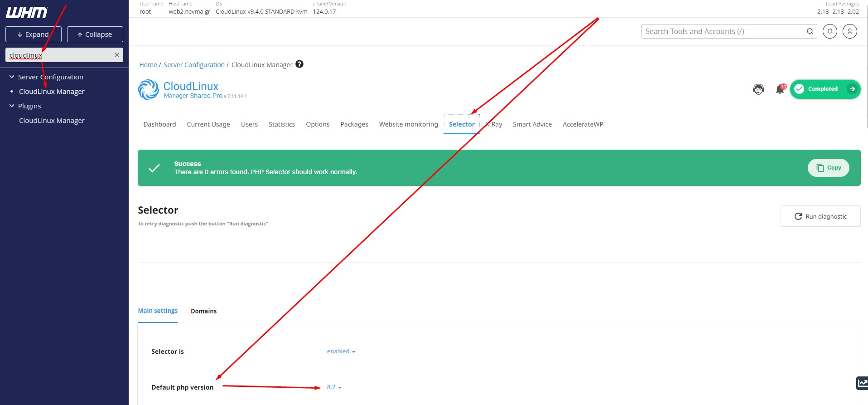Click the CloudLinux swirl logo
Image resolution: width=868 pixels, height=405 pixels.
(x=148, y=90)
